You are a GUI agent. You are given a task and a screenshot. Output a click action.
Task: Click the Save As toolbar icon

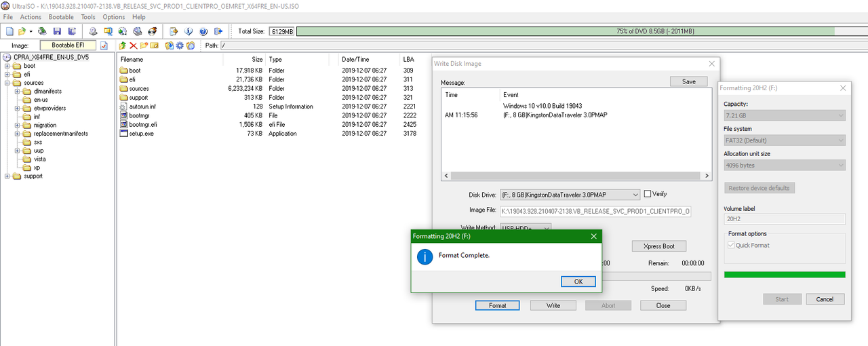click(x=71, y=31)
